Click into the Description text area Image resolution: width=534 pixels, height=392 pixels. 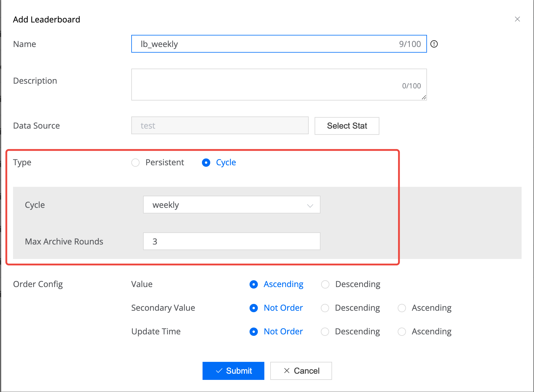click(x=279, y=85)
